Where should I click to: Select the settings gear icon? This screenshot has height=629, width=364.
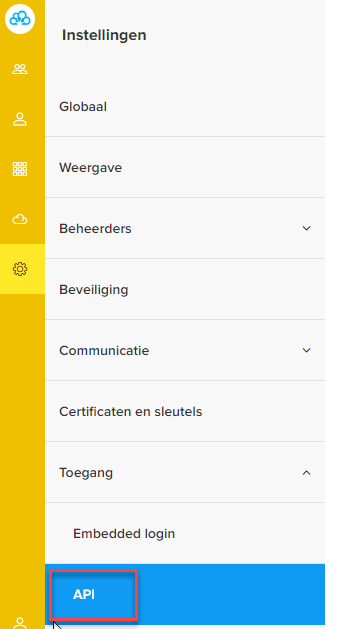tap(20, 269)
